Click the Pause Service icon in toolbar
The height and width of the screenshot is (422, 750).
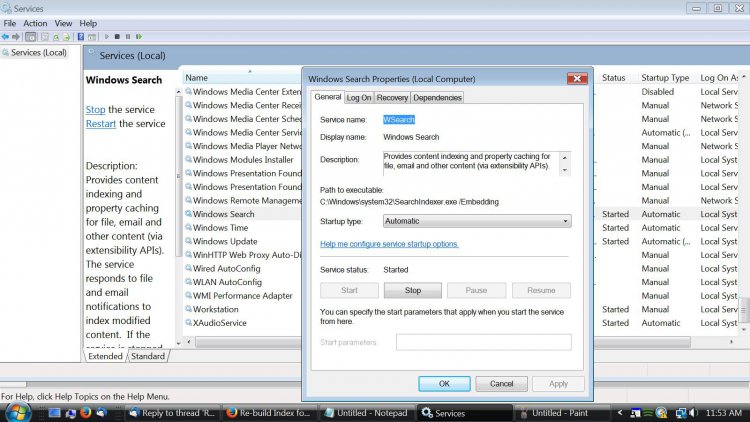click(x=128, y=37)
